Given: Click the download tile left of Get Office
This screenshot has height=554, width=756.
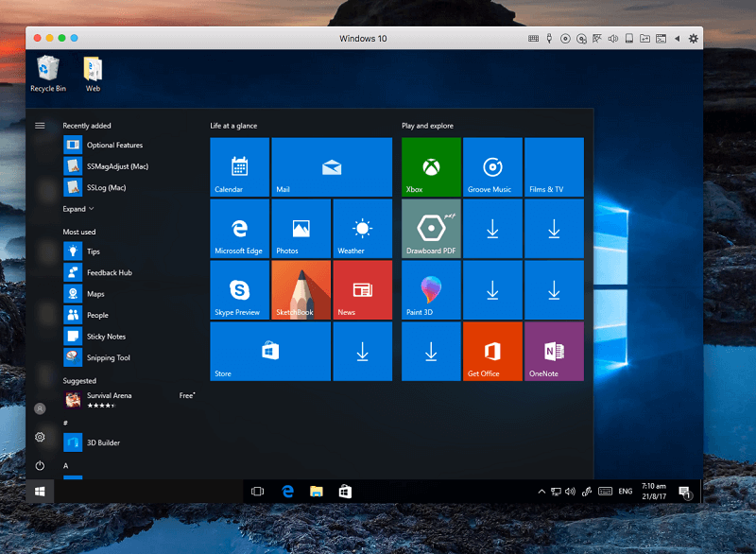Looking at the screenshot, I should pyautogui.click(x=431, y=352).
